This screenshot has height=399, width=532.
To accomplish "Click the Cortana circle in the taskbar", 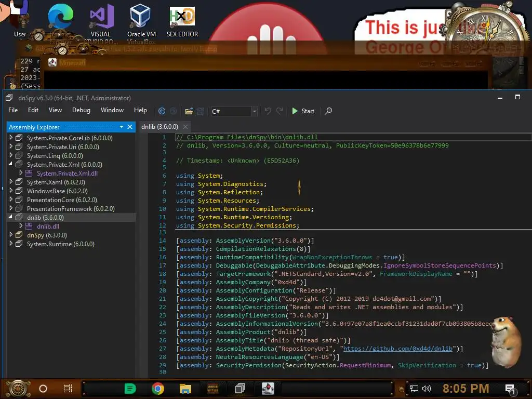I will pyautogui.click(x=43, y=389).
